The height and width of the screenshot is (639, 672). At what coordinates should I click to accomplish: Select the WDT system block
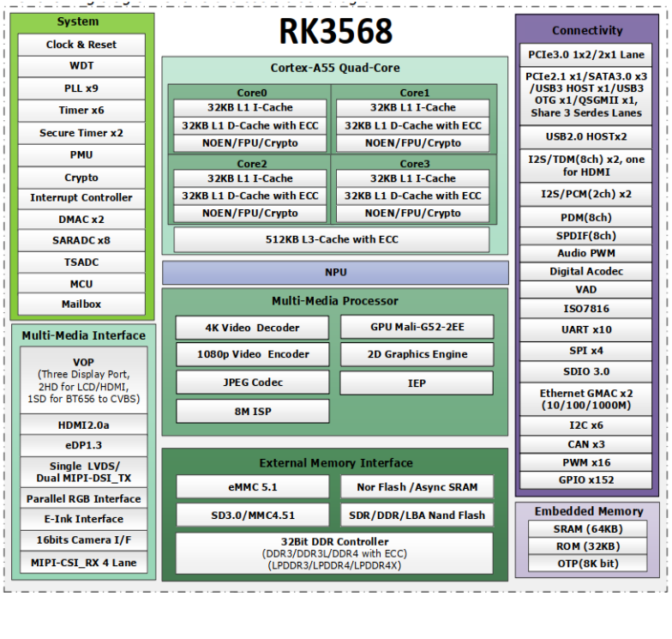[81, 66]
